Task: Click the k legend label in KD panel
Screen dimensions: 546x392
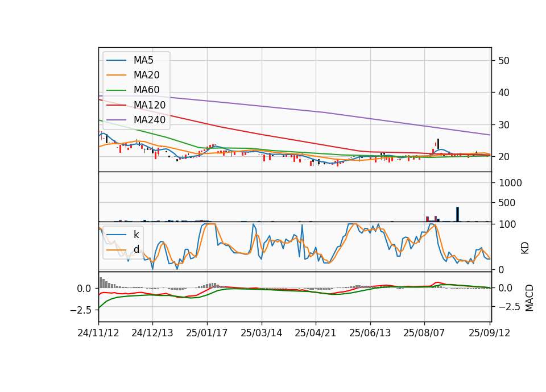Action: 136,235
